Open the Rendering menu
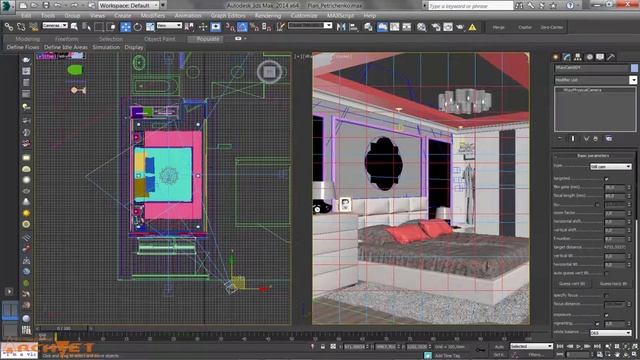The width and height of the screenshot is (640, 360). click(x=268, y=16)
